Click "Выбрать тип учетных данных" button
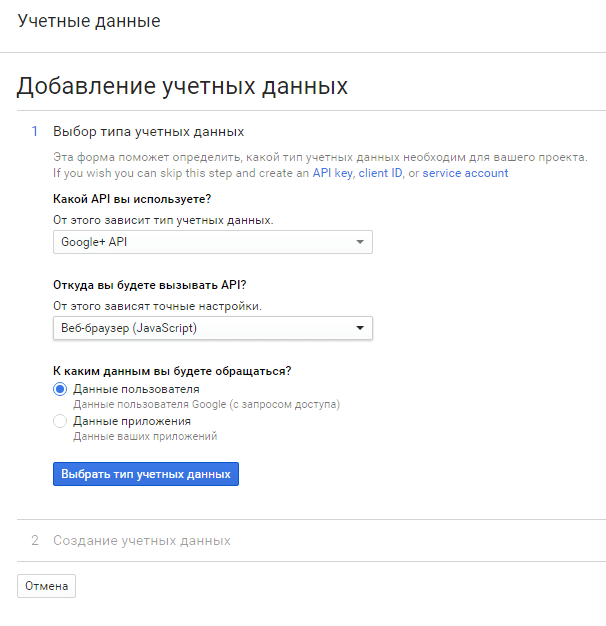The image size is (606, 626). tap(146, 474)
